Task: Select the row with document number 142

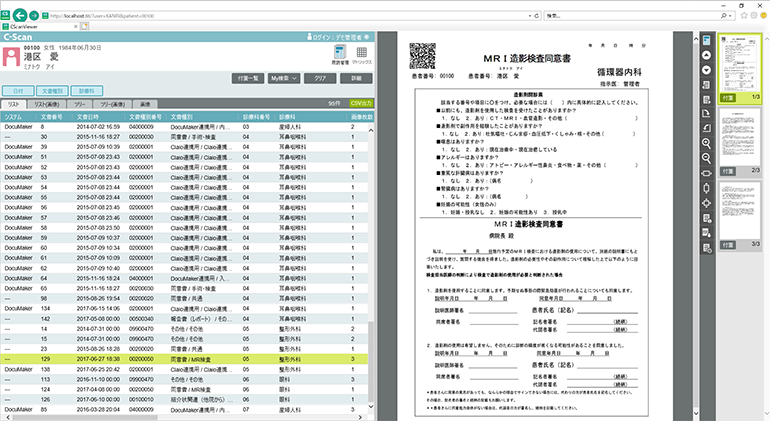Action: pyautogui.click(x=184, y=319)
